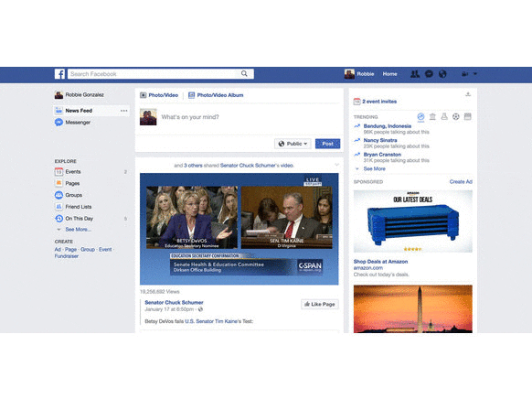Image resolution: width=532 pixels, height=399 pixels.
Task: Select the politics trending category icon
Action: tap(432, 117)
